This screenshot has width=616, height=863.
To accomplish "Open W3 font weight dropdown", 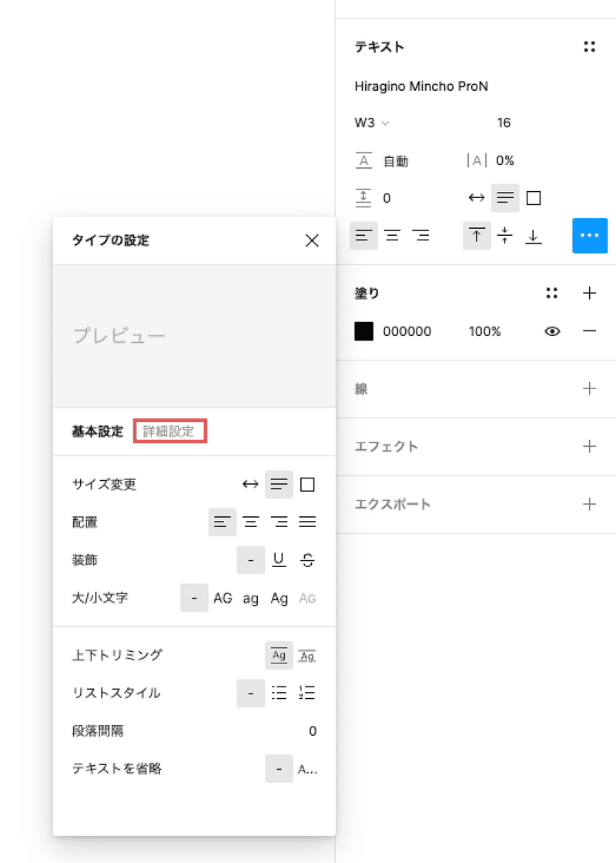I will pyautogui.click(x=372, y=123).
